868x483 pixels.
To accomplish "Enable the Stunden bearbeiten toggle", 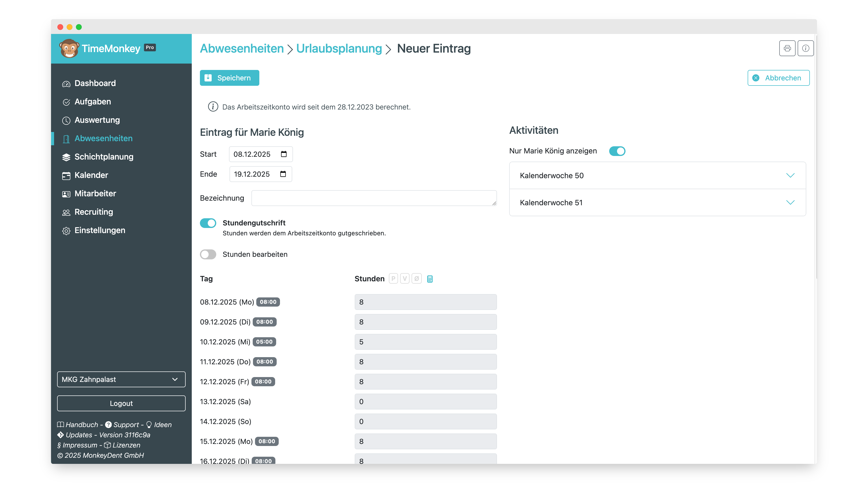I will (208, 254).
